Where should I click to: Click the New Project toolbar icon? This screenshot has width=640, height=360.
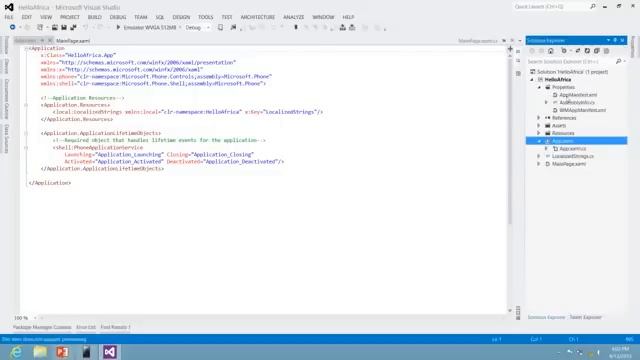tap(40, 27)
